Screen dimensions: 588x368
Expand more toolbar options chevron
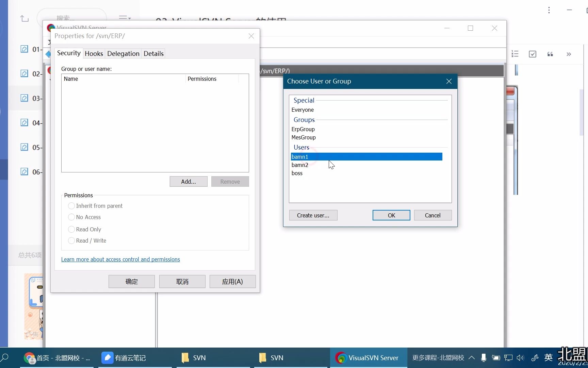(569, 54)
